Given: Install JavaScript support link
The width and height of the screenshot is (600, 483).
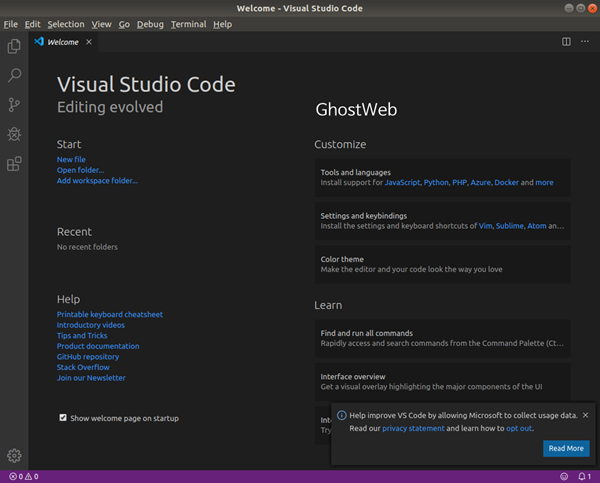Looking at the screenshot, I should [402, 183].
